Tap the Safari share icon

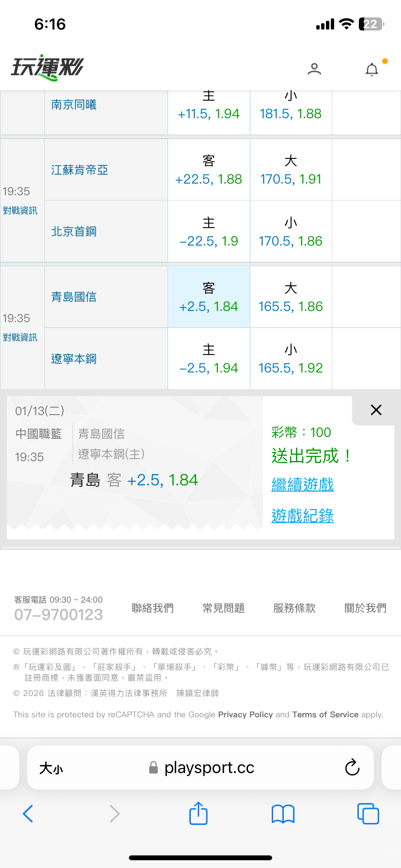[198, 813]
